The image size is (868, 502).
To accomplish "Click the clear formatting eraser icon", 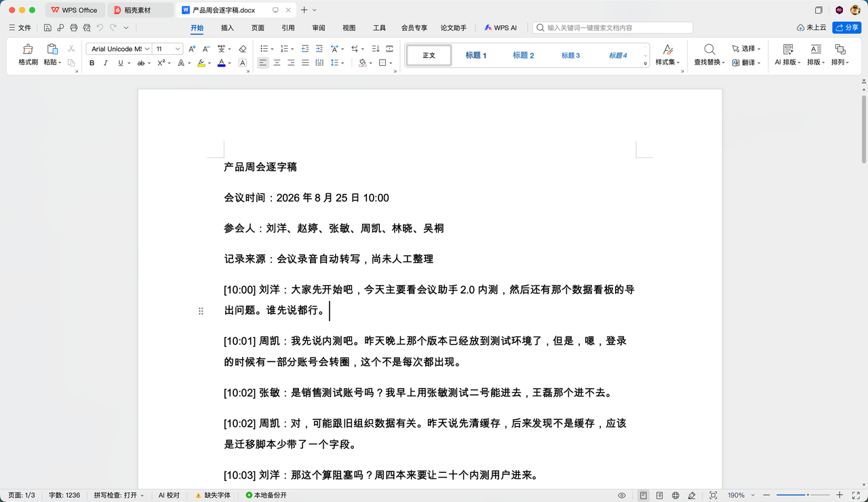I will [243, 49].
